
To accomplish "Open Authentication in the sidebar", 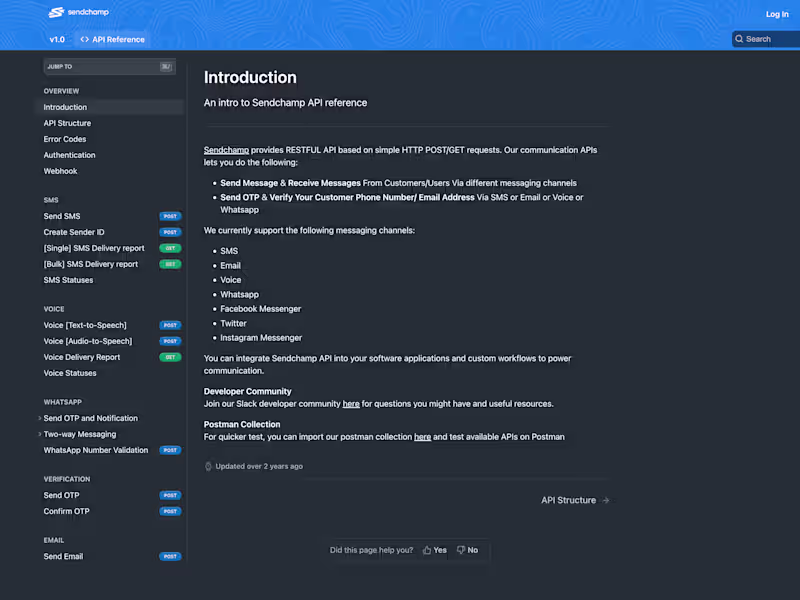I will pos(70,155).
